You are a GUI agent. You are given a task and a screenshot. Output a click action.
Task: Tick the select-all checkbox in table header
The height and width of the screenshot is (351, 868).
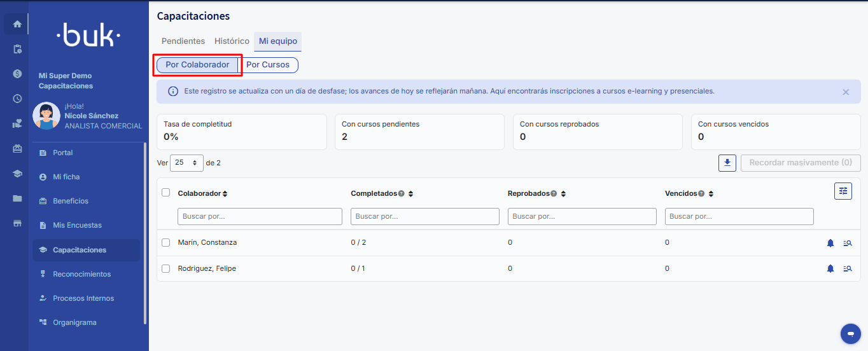click(166, 193)
